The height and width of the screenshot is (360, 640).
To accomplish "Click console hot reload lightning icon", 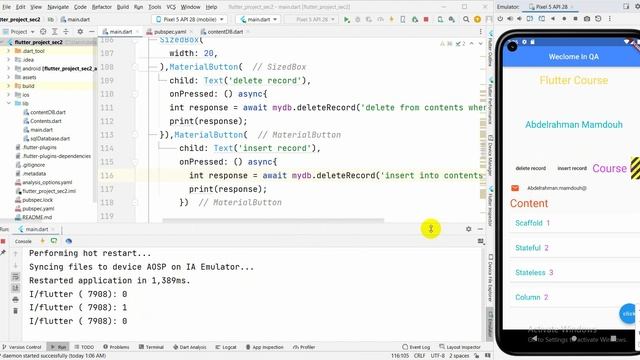I will tap(42, 241).
